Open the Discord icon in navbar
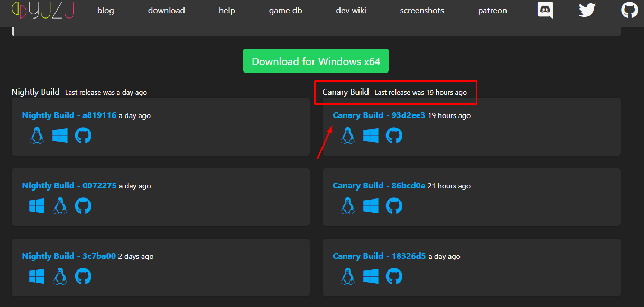The image size is (644, 307). point(545,10)
